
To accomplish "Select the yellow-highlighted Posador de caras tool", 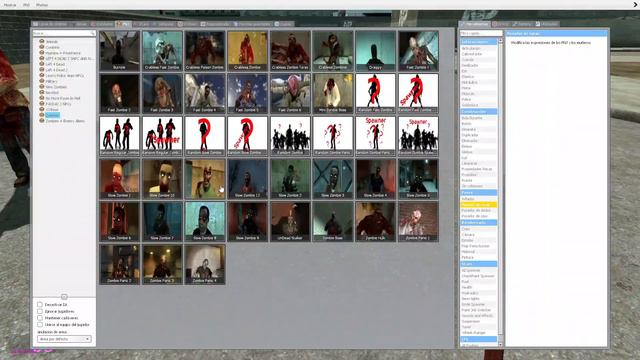I will (x=478, y=204).
